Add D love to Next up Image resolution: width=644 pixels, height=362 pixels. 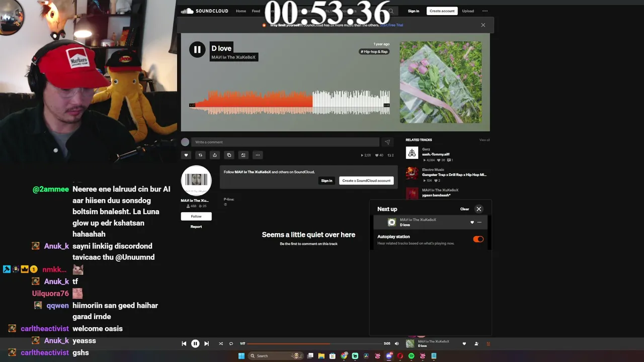(x=244, y=155)
